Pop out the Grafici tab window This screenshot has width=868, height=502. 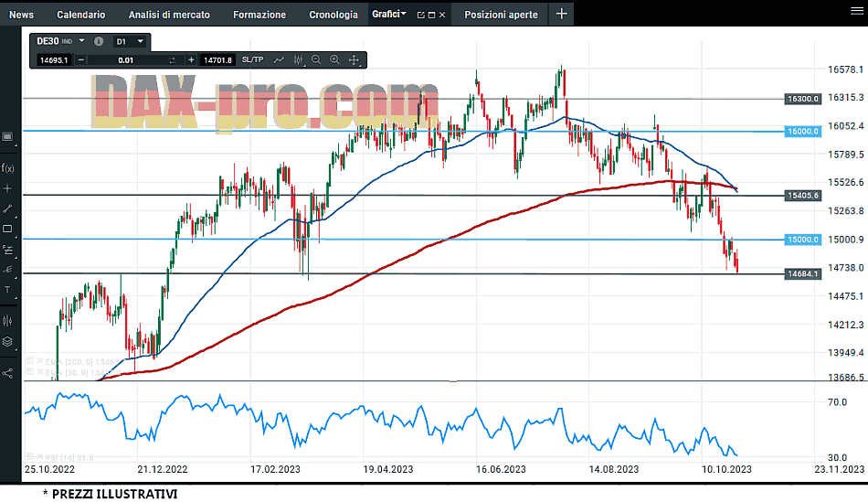[420, 15]
